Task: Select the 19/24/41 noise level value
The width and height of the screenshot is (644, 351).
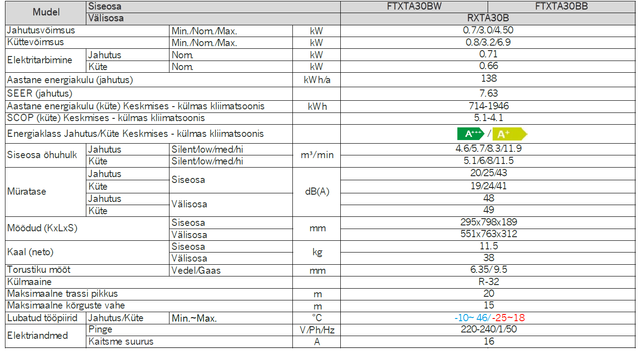Action: [x=489, y=185]
